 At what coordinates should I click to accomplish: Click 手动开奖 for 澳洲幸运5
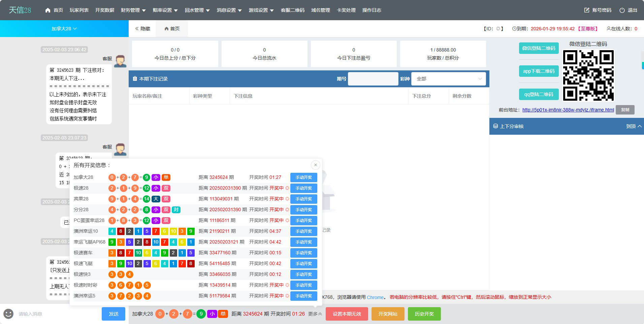[x=303, y=296]
